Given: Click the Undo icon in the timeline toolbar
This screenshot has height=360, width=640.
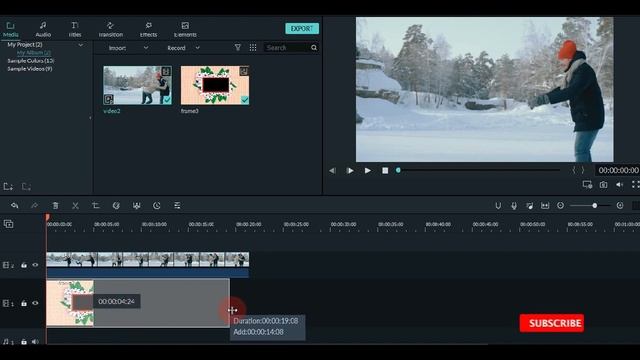Looking at the screenshot, I should point(15,205).
